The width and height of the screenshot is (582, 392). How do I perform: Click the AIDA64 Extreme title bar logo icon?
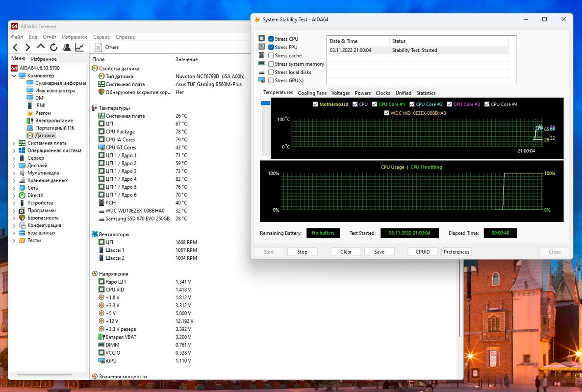pyautogui.click(x=15, y=26)
